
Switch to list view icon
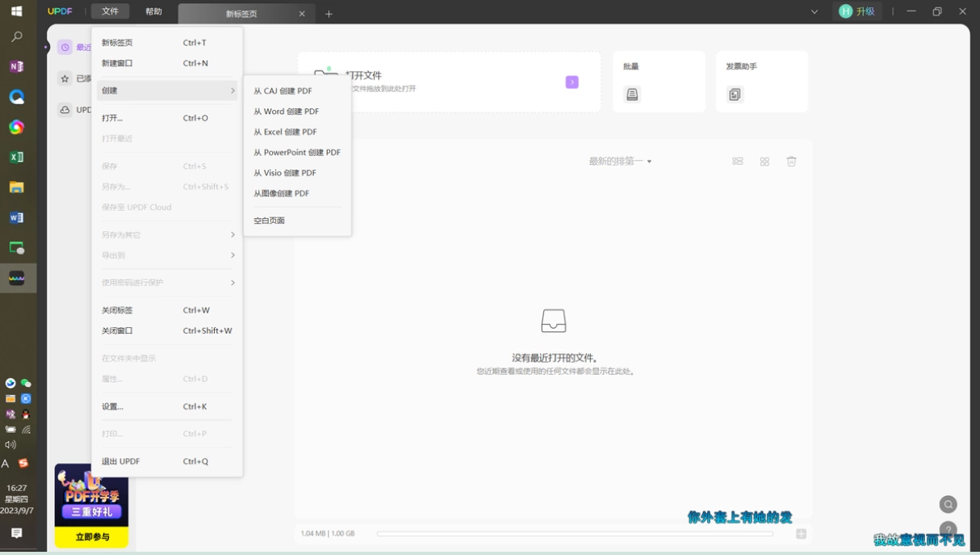click(x=738, y=162)
